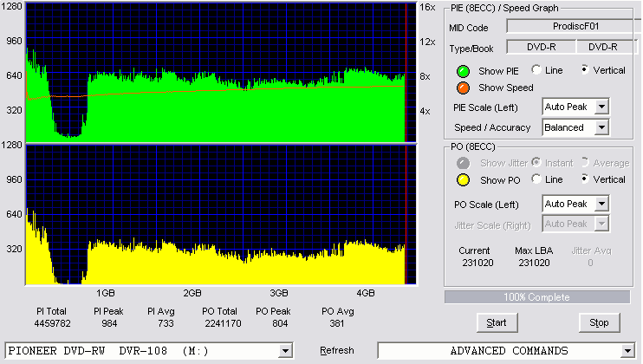Choose Average jitter option
643x364 pixels.
(585, 162)
